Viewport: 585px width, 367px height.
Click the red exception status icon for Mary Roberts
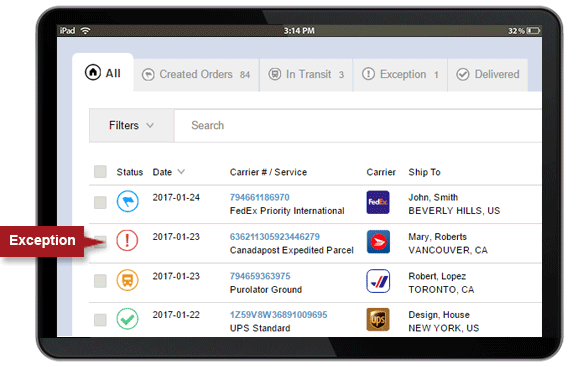[127, 240]
